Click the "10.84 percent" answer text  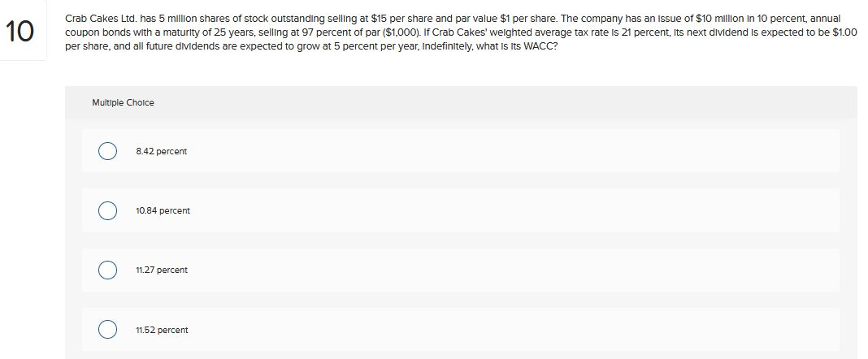[163, 211]
